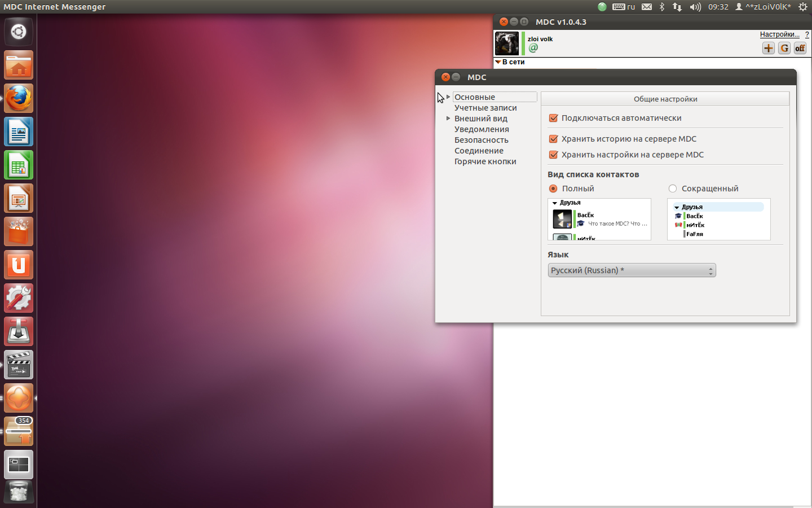Expand the Основные tree arrow

448,97
